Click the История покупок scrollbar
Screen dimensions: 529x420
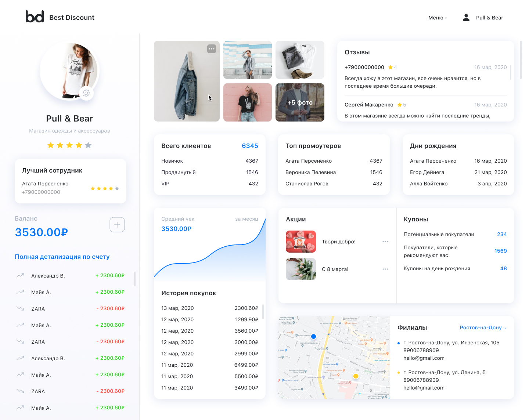tap(263, 311)
